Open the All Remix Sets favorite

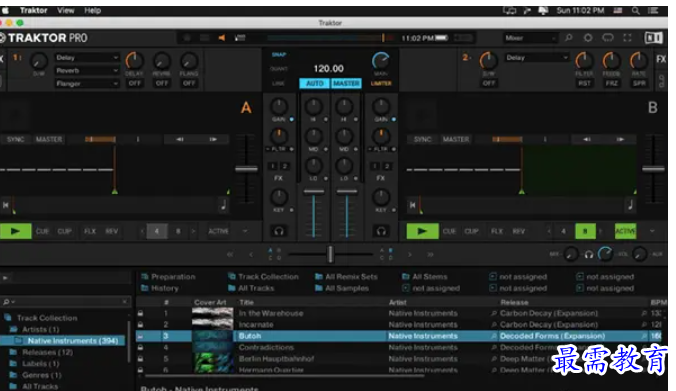click(346, 277)
